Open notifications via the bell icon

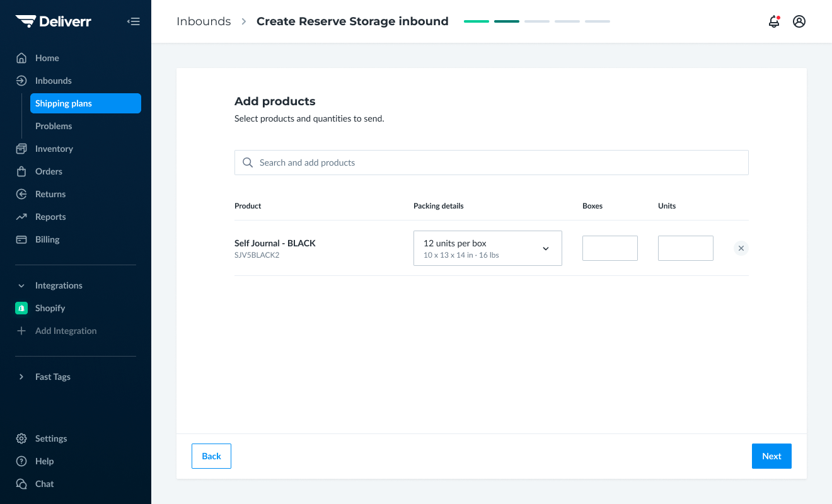coord(774,21)
